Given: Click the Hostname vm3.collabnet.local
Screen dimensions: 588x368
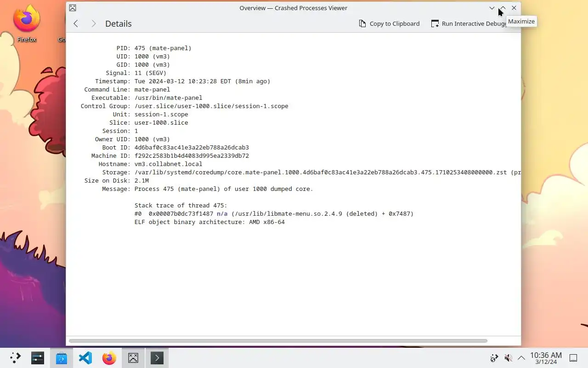Looking at the screenshot, I should tap(168, 164).
